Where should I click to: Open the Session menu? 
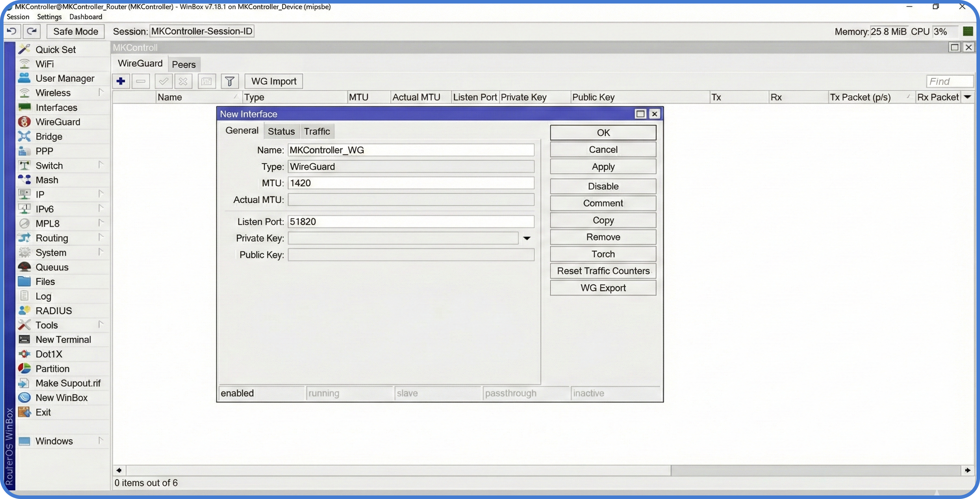(x=18, y=17)
